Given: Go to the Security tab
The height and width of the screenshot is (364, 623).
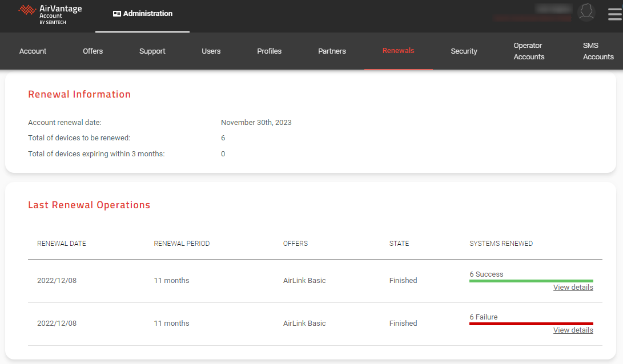Looking at the screenshot, I should pos(464,51).
